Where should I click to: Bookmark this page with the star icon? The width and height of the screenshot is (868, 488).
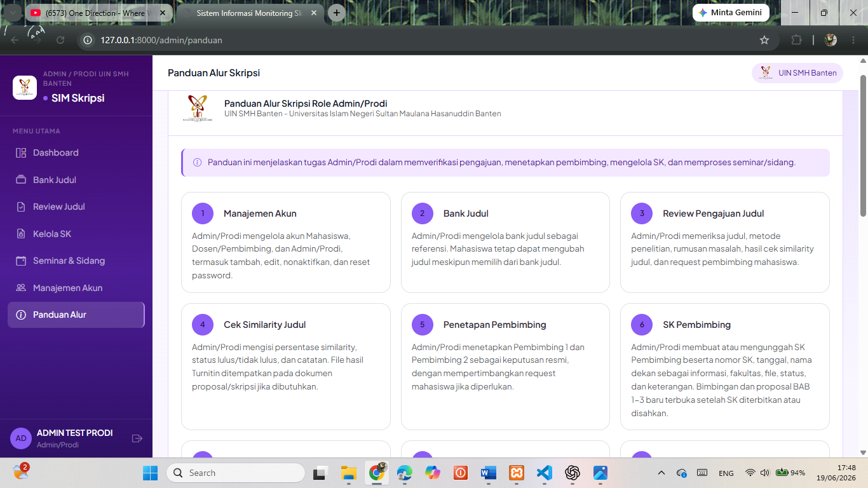point(764,40)
